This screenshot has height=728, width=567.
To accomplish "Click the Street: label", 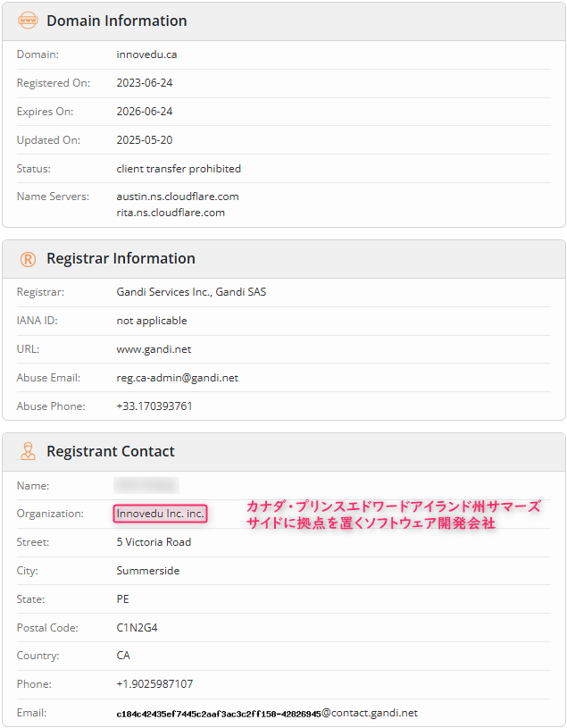I will tap(33, 542).
